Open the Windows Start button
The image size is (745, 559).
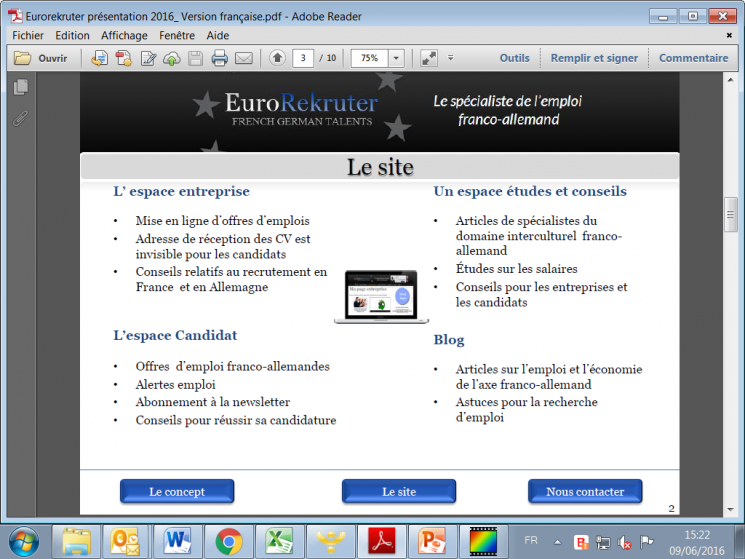coord(24,542)
